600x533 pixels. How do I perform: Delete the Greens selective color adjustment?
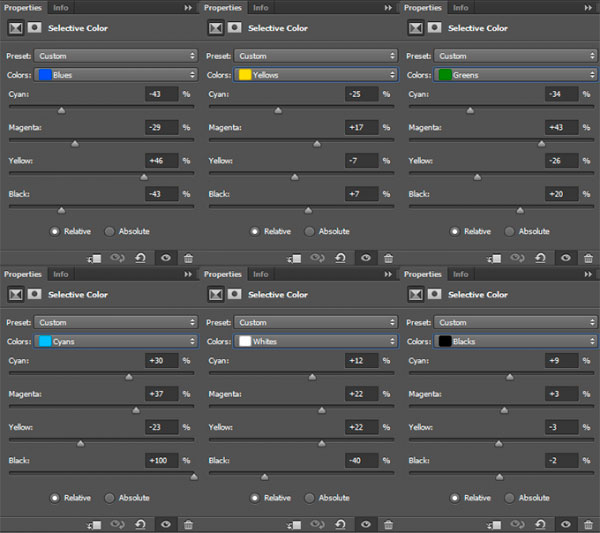(x=589, y=258)
